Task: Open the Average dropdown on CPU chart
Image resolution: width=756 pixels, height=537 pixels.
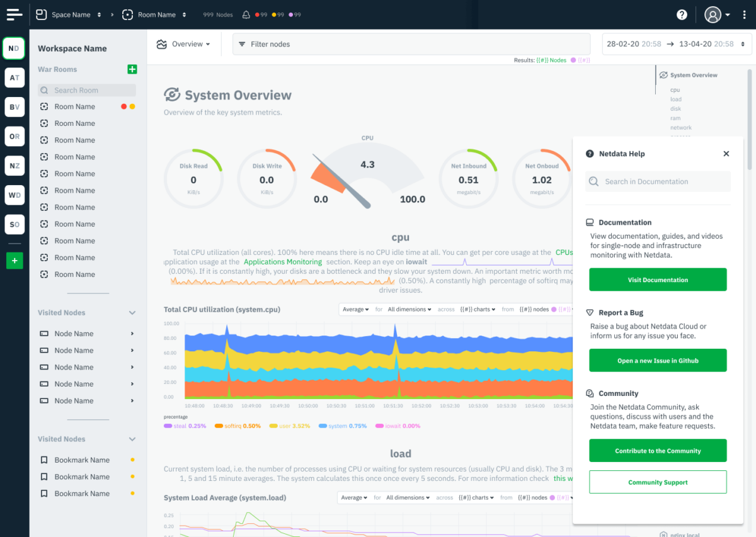Action: tap(355, 309)
